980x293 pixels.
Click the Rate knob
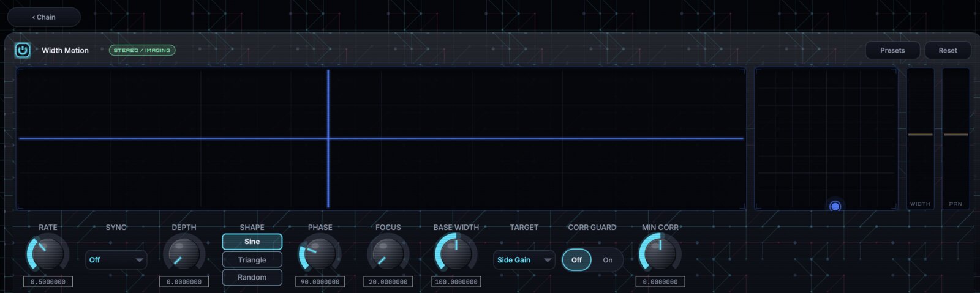click(x=48, y=253)
